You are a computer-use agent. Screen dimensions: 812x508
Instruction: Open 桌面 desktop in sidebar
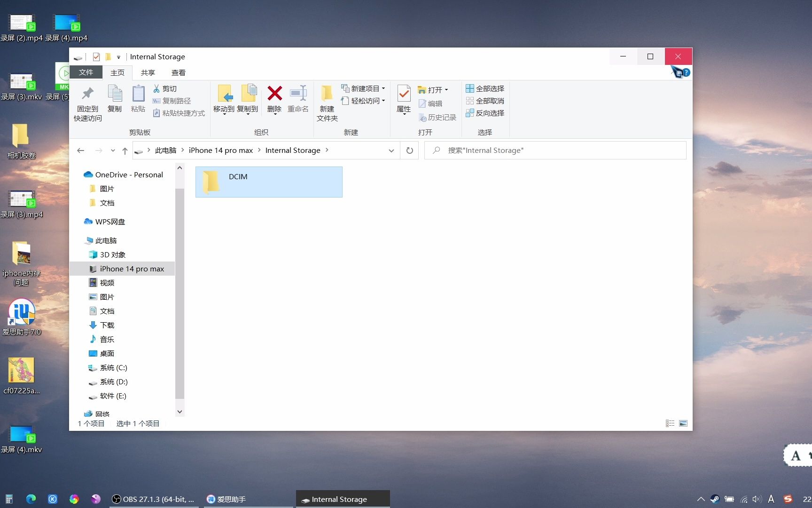pos(101,353)
